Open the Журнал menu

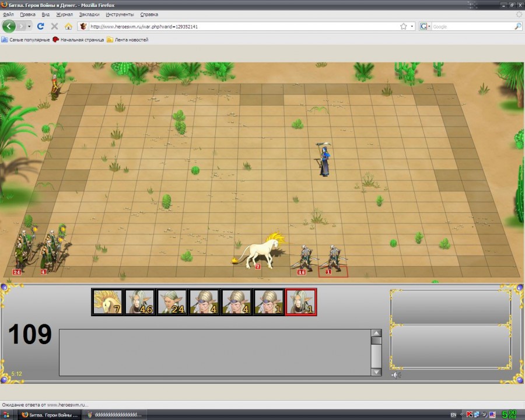point(64,15)
